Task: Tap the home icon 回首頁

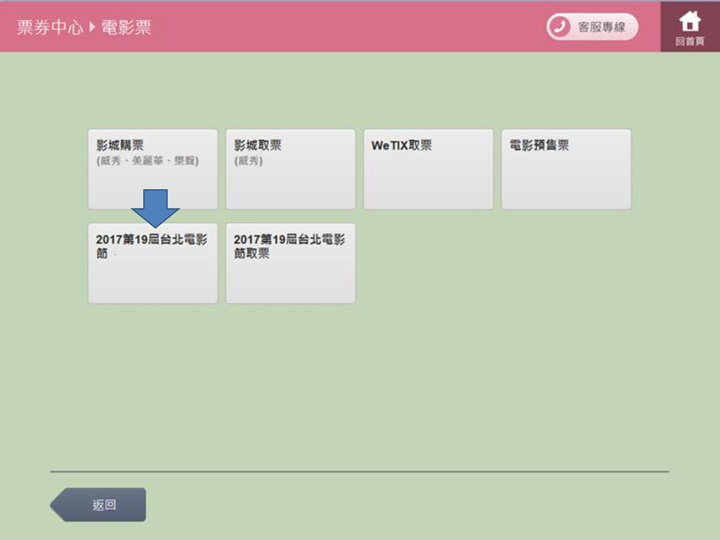Action: 690,27
